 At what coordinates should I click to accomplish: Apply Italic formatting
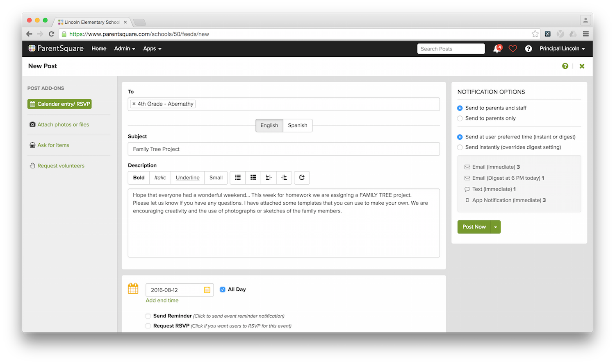point(160,177)
